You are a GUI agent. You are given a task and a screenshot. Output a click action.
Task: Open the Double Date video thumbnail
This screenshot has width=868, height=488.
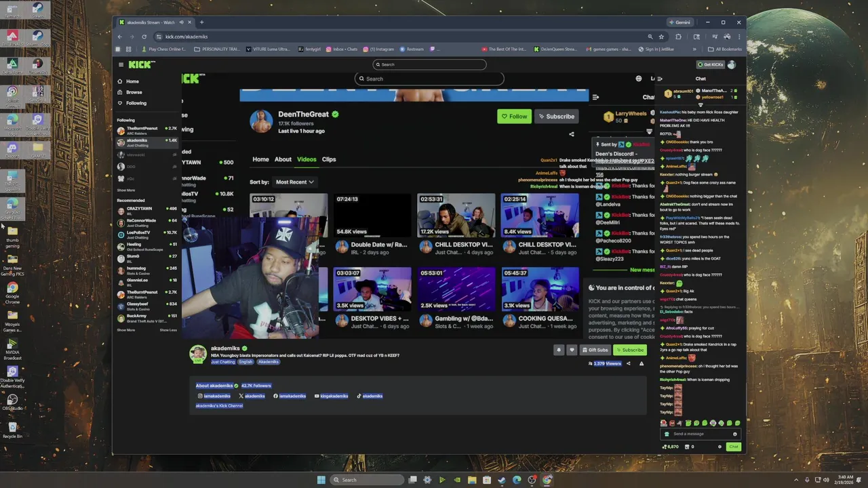pos(372,216)
